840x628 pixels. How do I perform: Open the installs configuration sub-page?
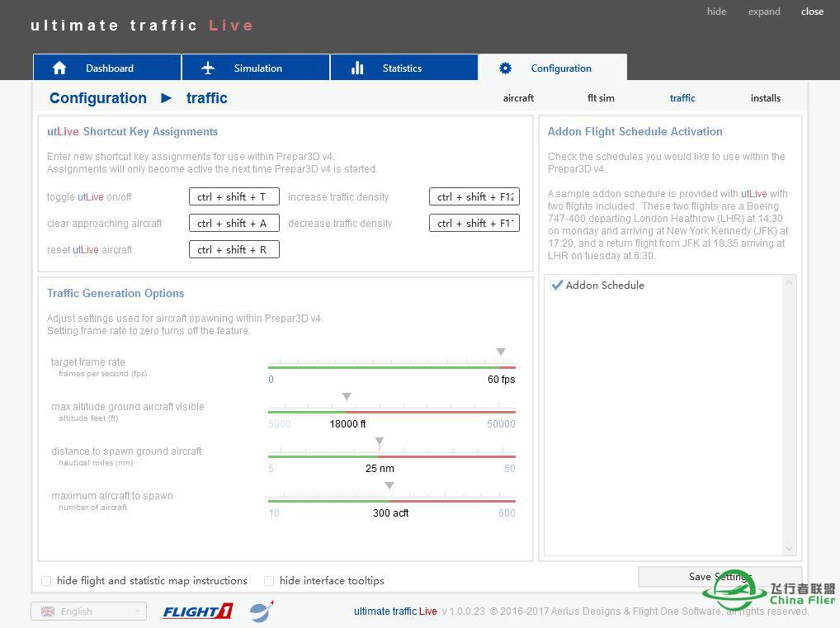click(x=765, y=98)
